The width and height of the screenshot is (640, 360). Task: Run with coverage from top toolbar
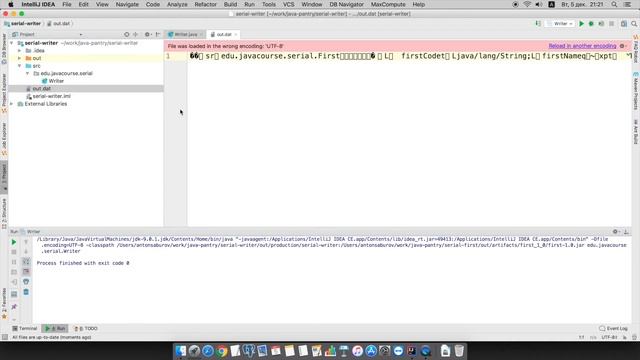click(x=601, y=24)
